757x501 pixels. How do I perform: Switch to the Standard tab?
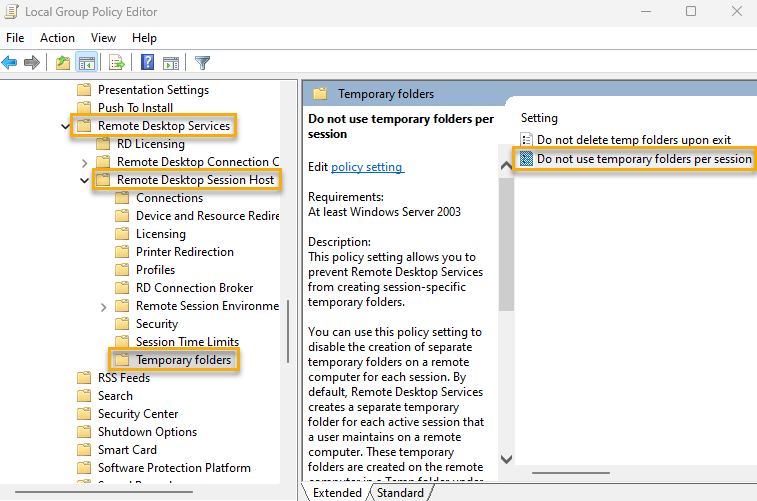(x=400, y=493)
